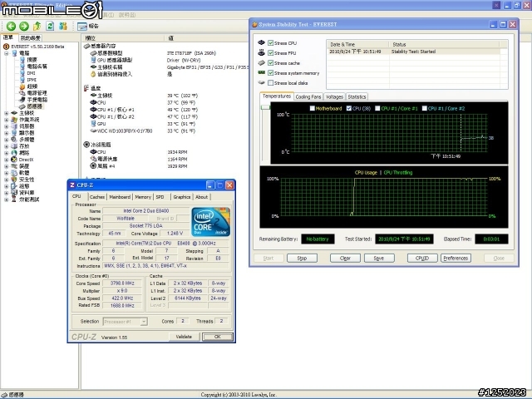Click the CPU-Z title bar Z icon
This screenshot has height=399, width=532.
[x=72, y=185]
